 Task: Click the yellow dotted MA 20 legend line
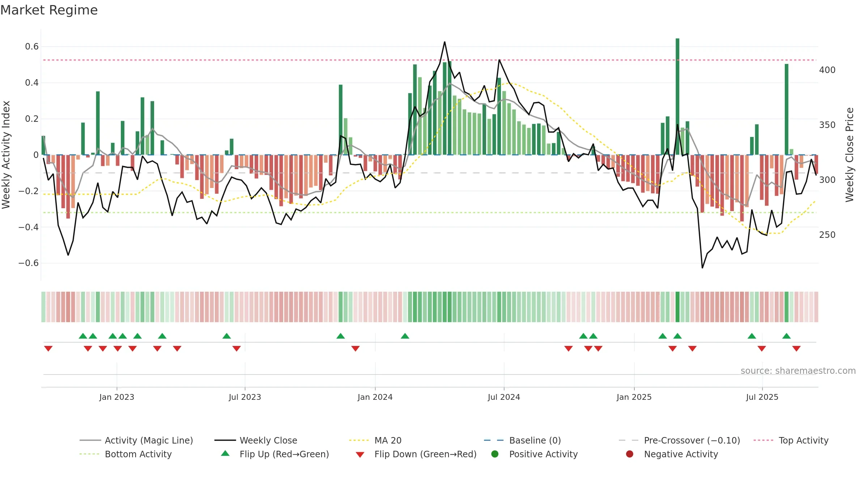pos(359,440)
